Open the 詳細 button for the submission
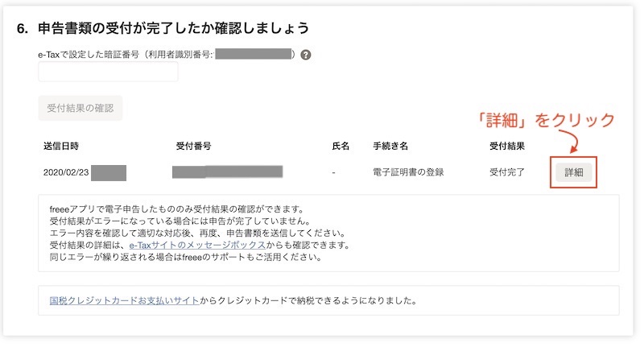This screenshot has height=347, width=644. pyautogui.click(x=573, y=172)
